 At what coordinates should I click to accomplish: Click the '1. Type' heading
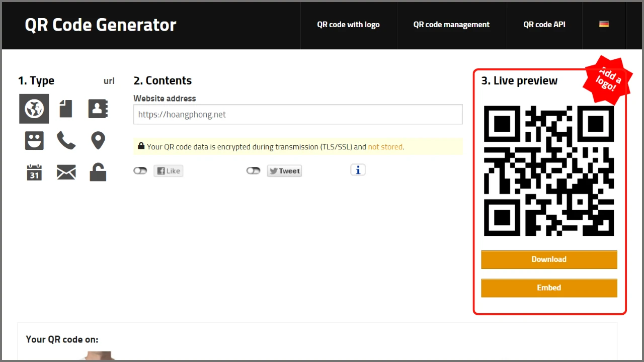point(36,81)
